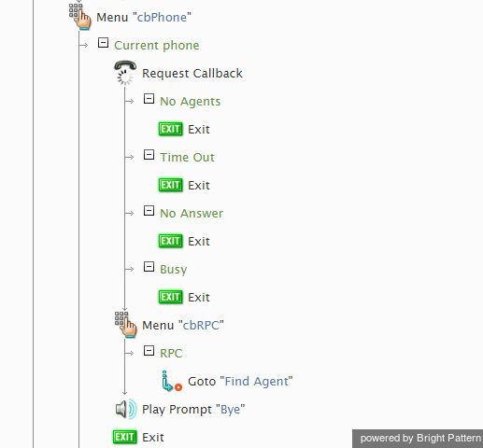Open the Find Agent goto link
The height and width of the screenshot is (448, 483).
click(x=257, y=381)
